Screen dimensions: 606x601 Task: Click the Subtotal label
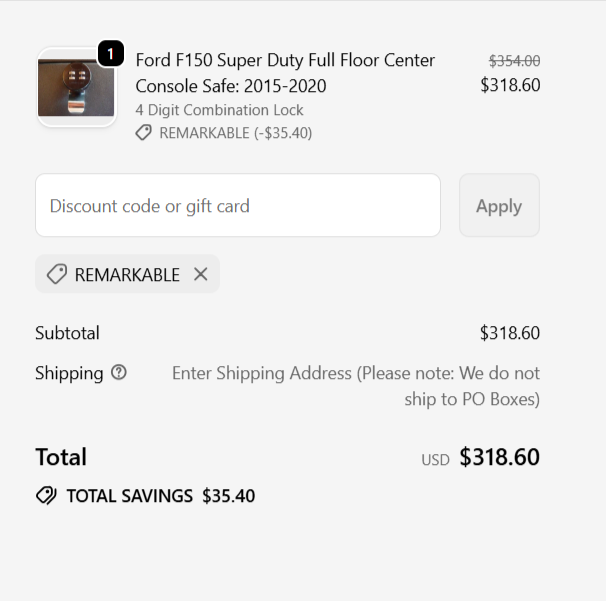tap(67, 333)
